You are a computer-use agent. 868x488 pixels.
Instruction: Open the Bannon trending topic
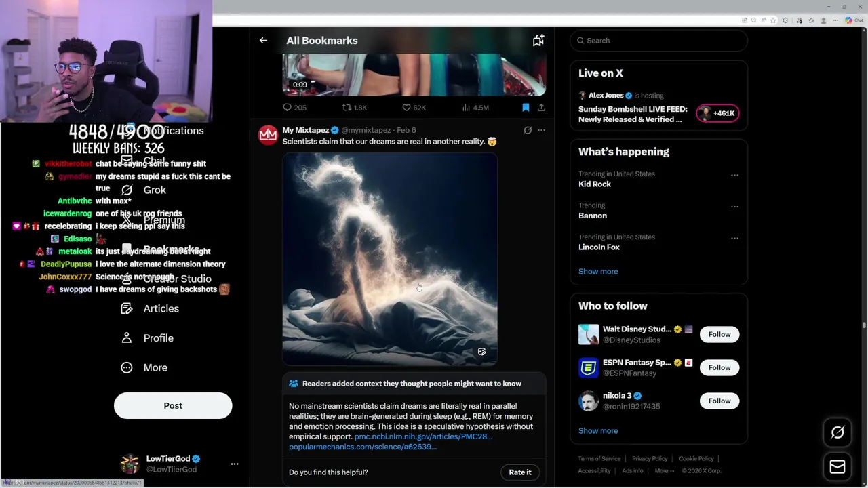(x=592, y=216)
